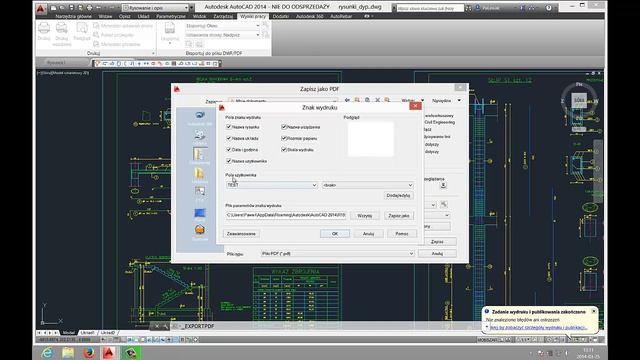Viewport: 640px width, 360px height.
Task: Toggle Nazwa układu checkbox
Action: 229,138
